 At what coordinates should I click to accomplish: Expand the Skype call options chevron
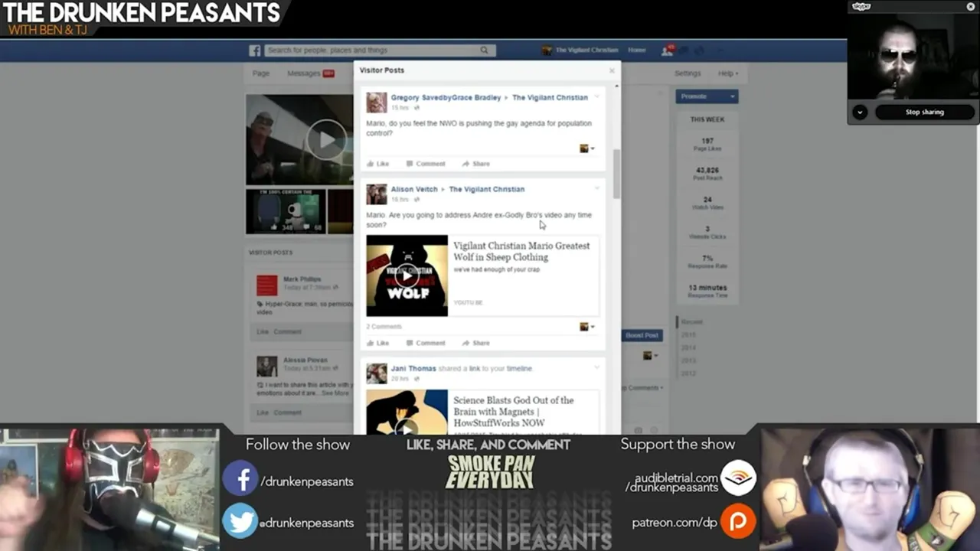(860, 112)
